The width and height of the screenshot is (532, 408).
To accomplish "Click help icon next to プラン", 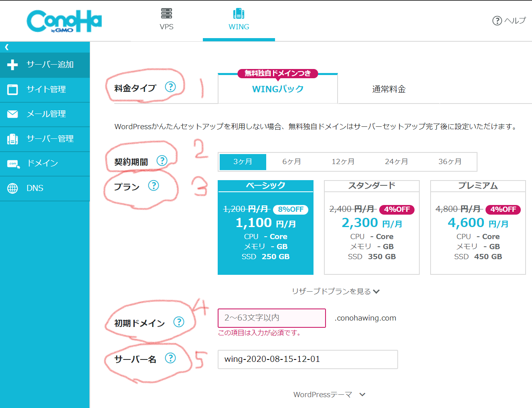I will (x=154, y=185).
